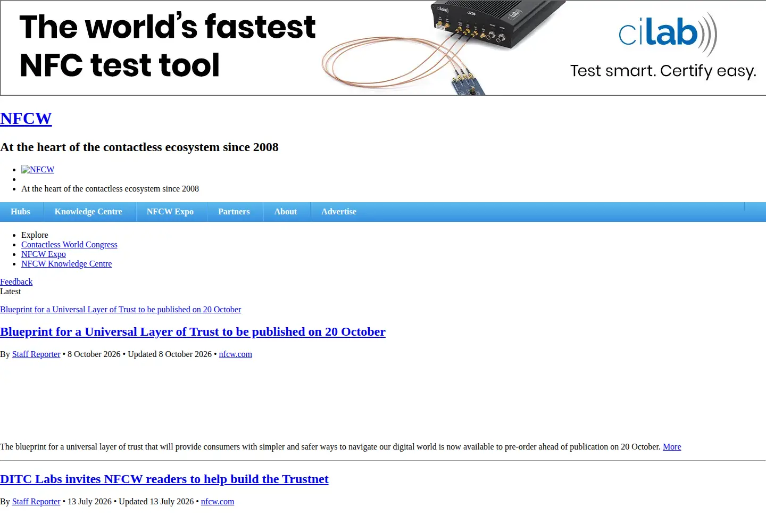
Task: Click the bold tagline heading about contactless ecosystem
Action: tap(139, 147)
